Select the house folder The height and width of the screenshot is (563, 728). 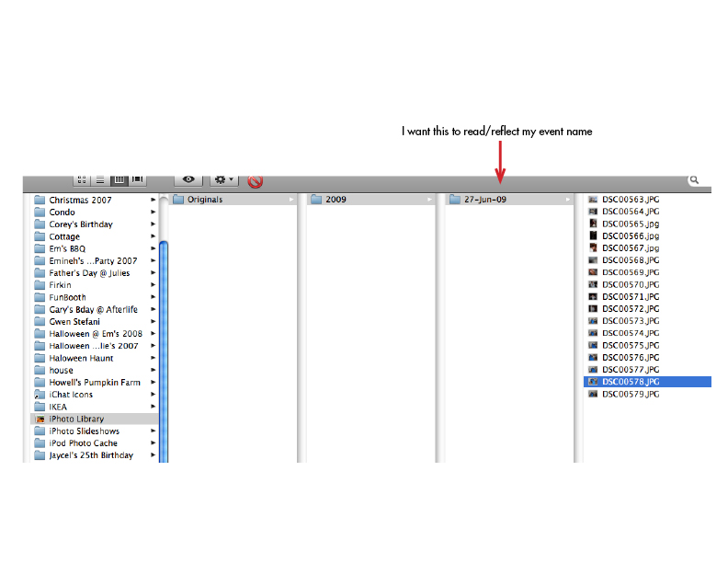pyautogui.click(x=95, y=370)
